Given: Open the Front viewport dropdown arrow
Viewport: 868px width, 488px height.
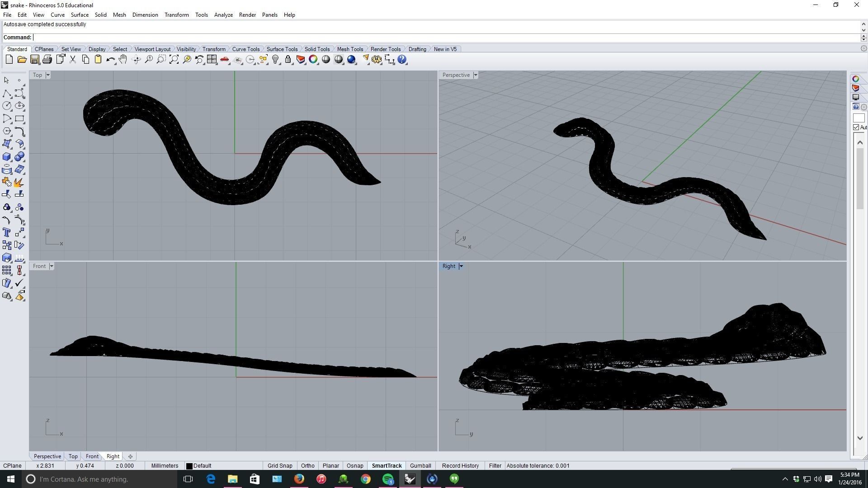Looking at the screenshot, I should 52,266.
